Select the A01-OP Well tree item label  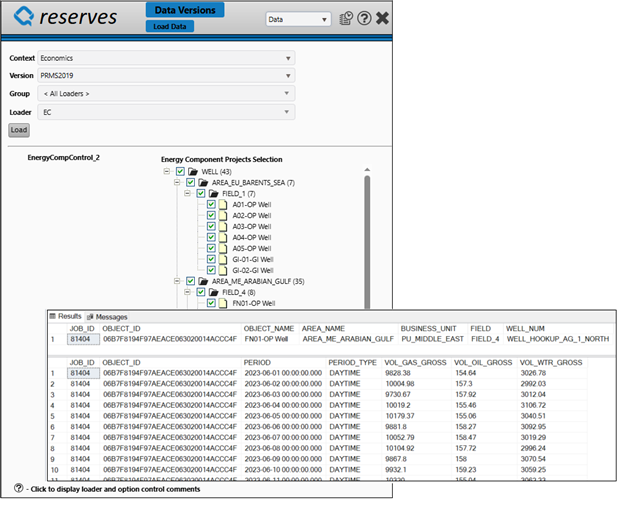(252, 205)
